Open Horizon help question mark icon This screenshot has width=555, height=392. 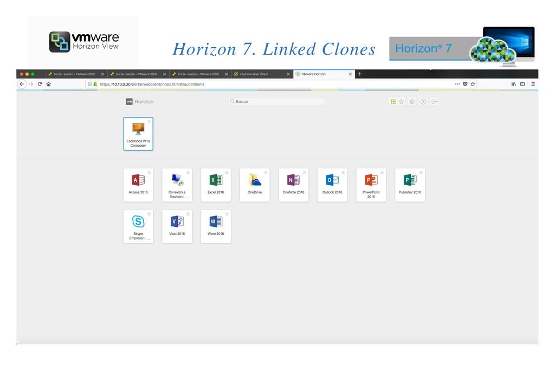(423, 101)
